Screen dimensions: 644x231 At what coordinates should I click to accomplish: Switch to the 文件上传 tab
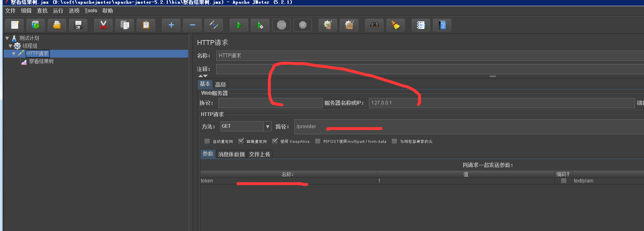click(260, 154)
